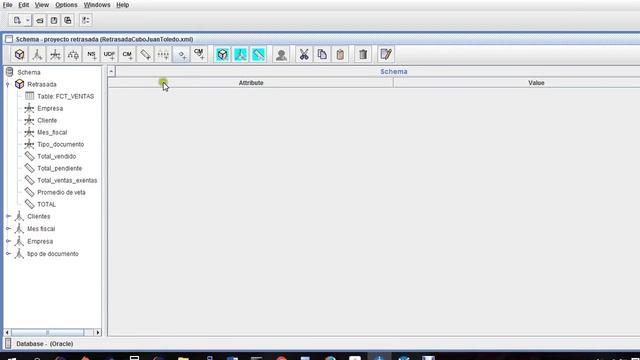Click the Database - (Oracle) status text

click(x=44, y=344)
